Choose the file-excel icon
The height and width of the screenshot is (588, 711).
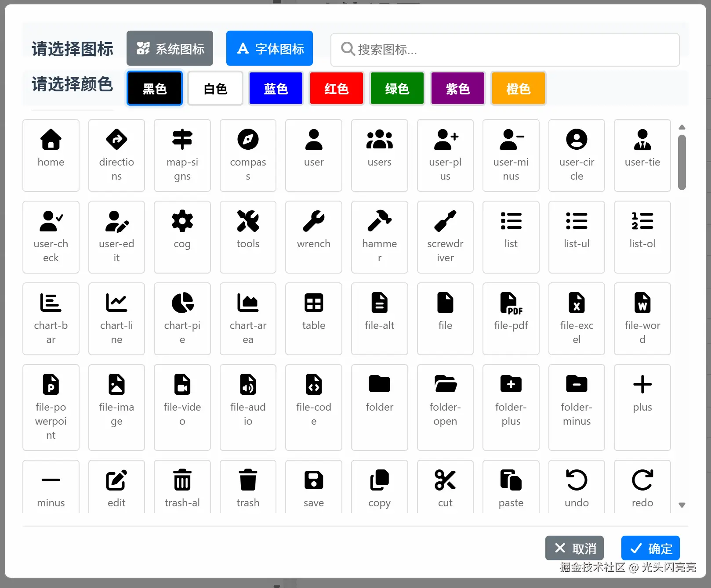click(577, 318)
